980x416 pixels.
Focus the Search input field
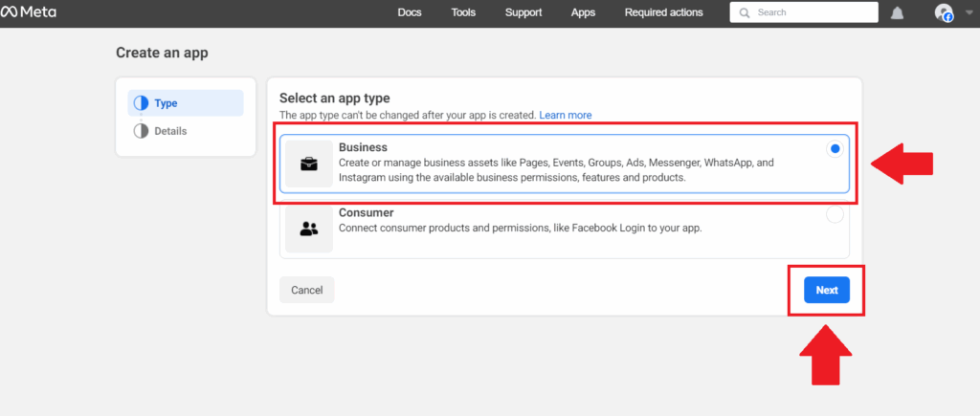point(804,12)
